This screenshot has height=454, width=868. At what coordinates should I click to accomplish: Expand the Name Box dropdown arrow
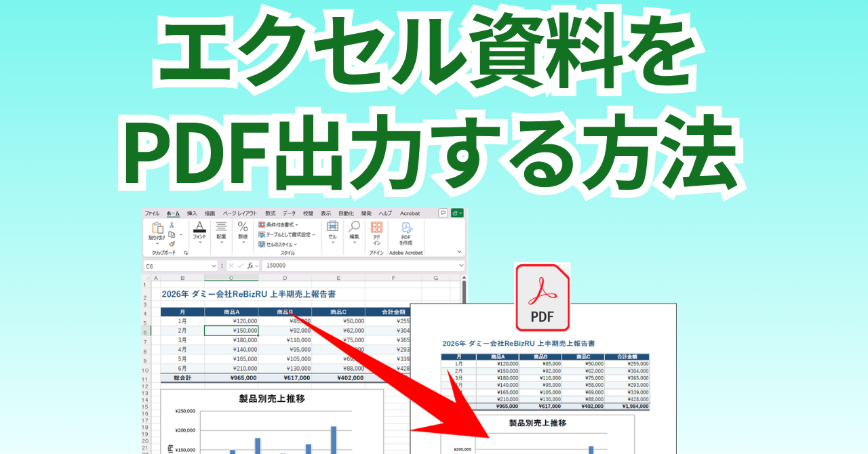coord(214,266)
